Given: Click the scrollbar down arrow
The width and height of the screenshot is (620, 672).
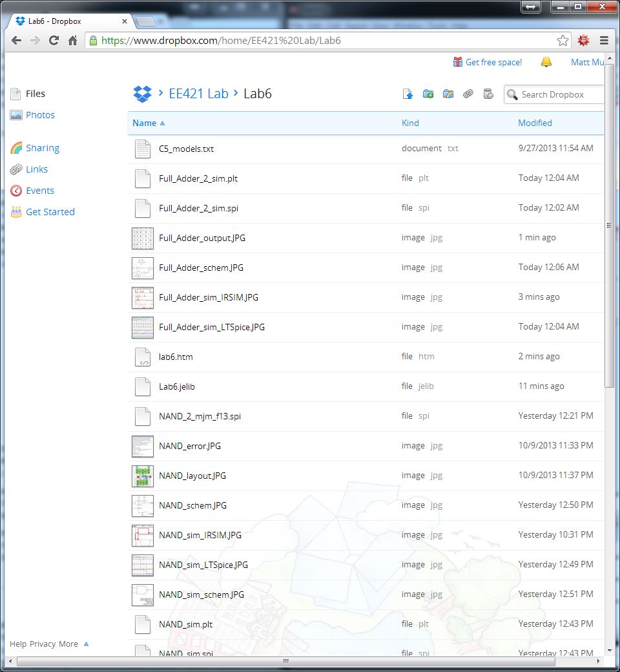Looking at the screenshot, I should click(x=610, y=650).
